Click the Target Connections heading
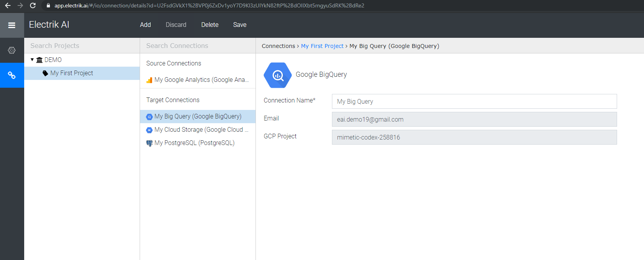 tap(173, 100)
